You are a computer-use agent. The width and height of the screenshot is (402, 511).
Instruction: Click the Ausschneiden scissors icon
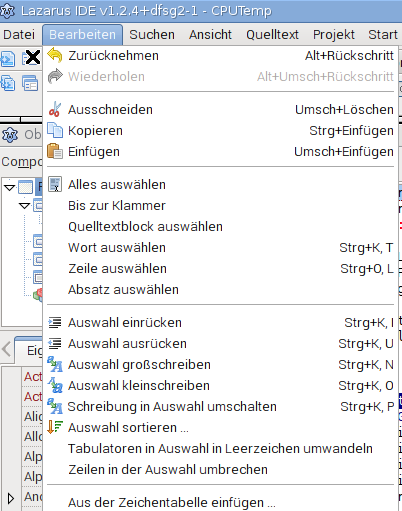[55, 110]
